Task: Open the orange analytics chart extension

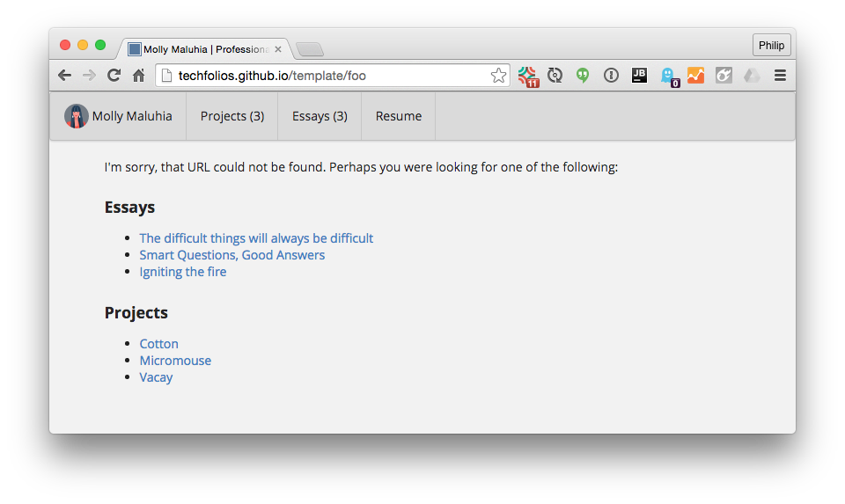Action: point(695,76)
